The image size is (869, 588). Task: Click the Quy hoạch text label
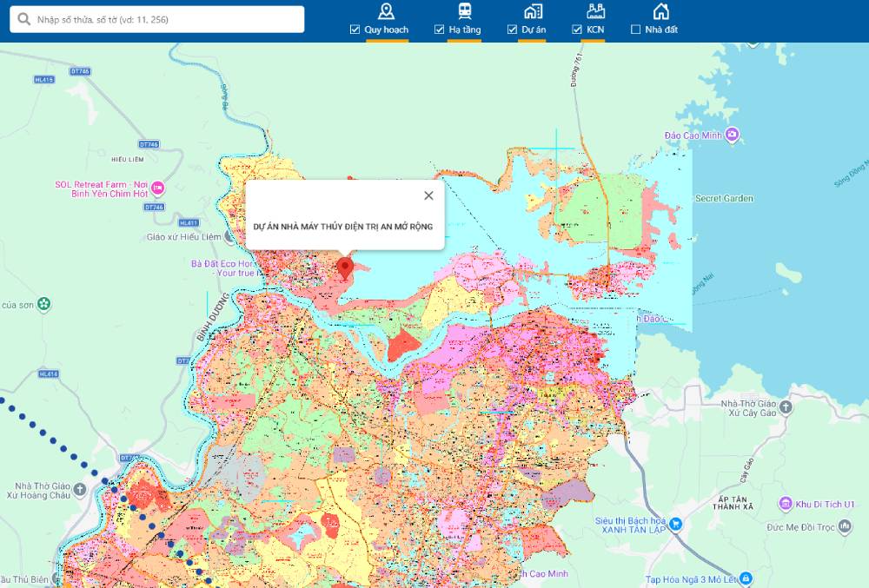coord(386,30)
